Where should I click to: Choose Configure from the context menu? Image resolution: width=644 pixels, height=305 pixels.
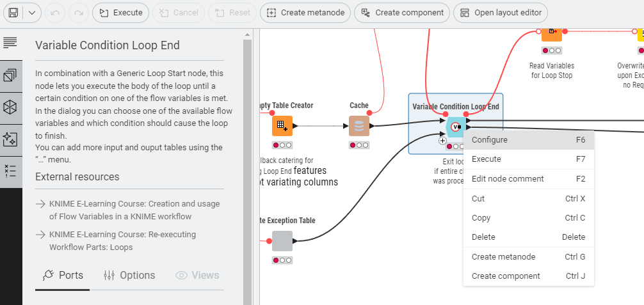pyautogui.click(x=529, y=140)
